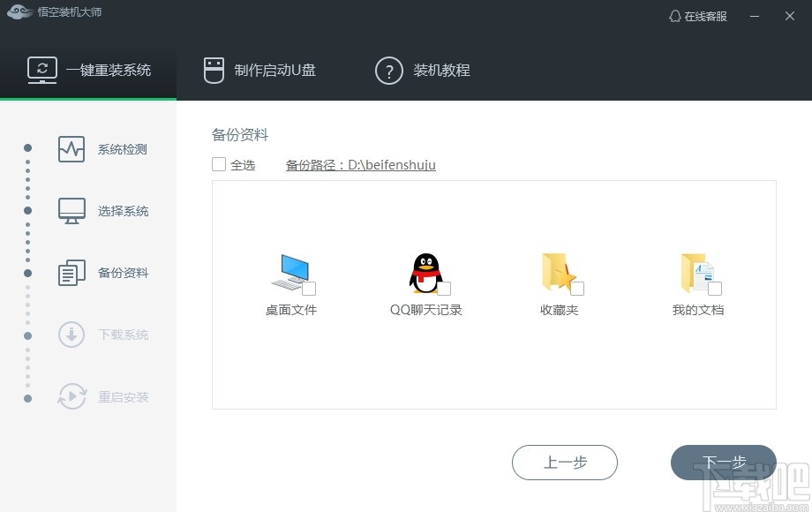Click the 系统检测 sidebar icon
812x512 pixels.
(71, 148)
